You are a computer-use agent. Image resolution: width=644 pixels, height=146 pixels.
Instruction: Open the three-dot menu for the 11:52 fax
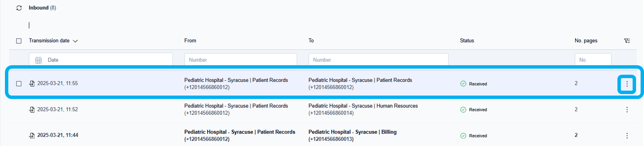click(627, 110)
